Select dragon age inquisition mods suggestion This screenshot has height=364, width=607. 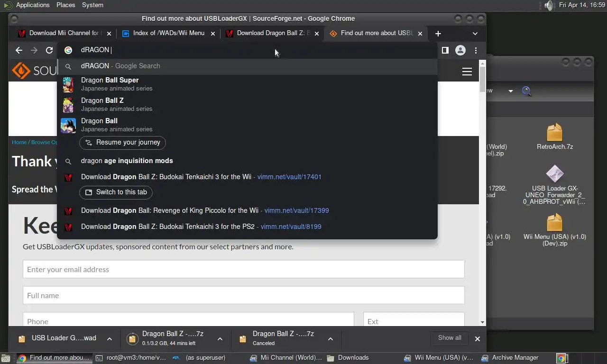pyautogui.click(x=247, y=161)
